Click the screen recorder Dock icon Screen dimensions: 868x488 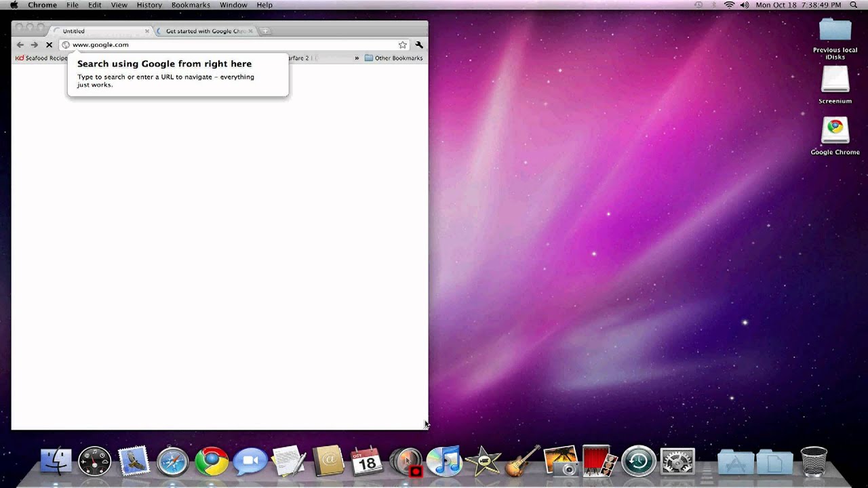(x=406, y=462)
